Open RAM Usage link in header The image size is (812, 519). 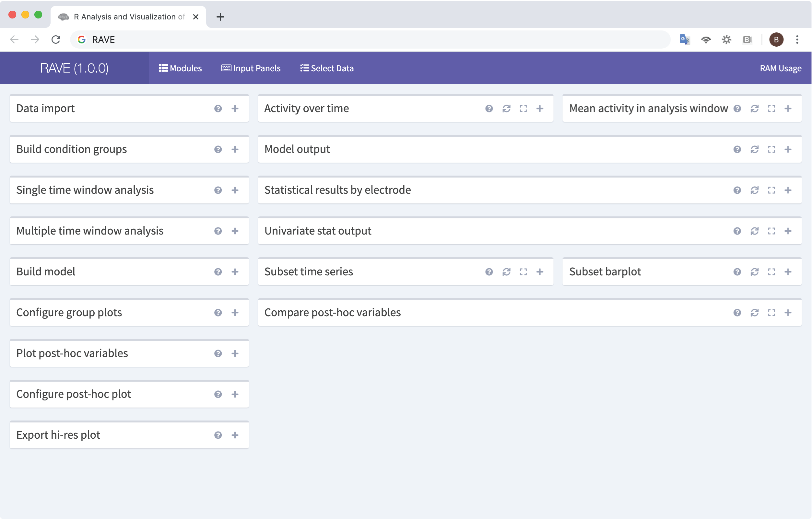click(x=780, y=68)
